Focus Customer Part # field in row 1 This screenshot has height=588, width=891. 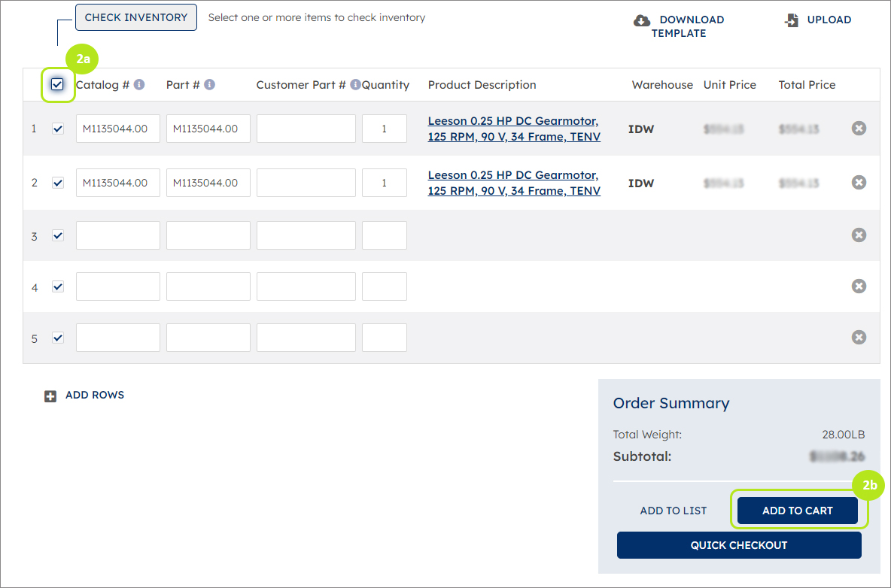pyautogui.click(x=306, y=129)
